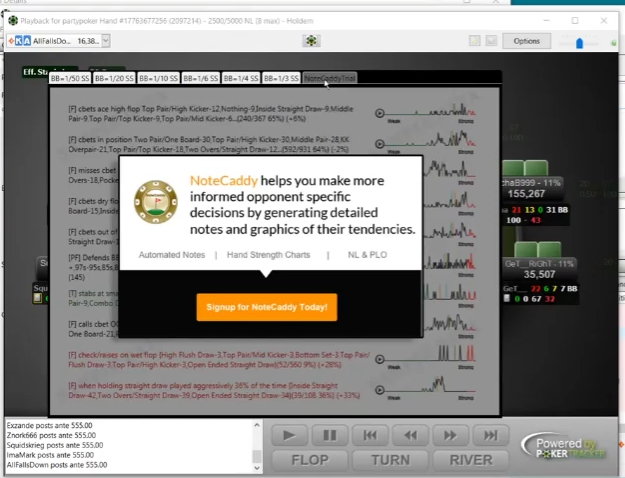Switch to the NoteCaddyTrial tab
The width and height of the screenshot is (625, 478).
[x=330, y=79]
